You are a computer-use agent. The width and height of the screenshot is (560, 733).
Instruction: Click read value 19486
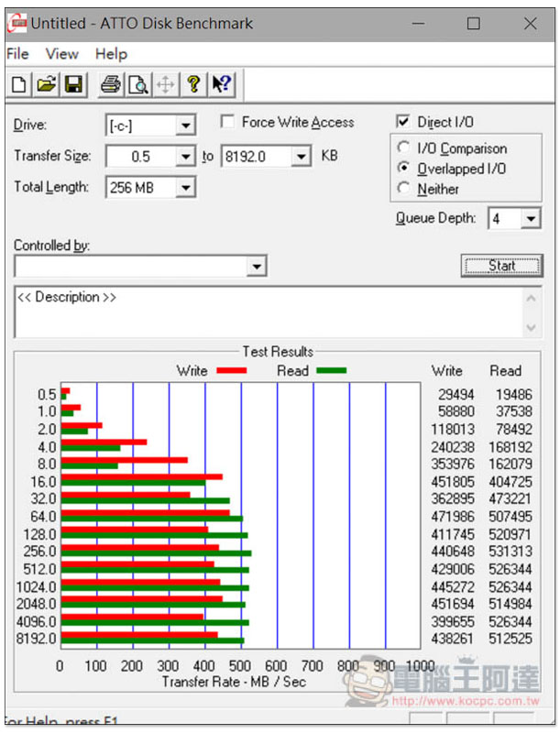514,395
